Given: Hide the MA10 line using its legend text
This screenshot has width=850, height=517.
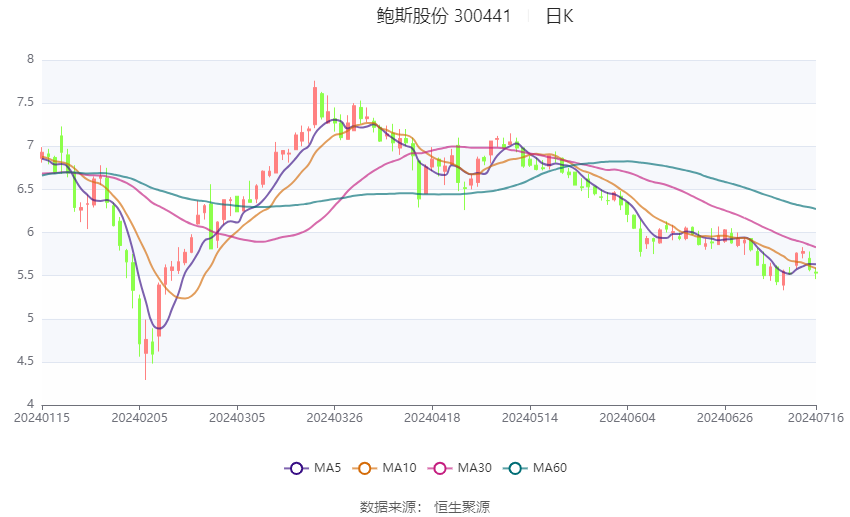Looking at the screenshot, I should pyautogui.click(x=399, y=467).
